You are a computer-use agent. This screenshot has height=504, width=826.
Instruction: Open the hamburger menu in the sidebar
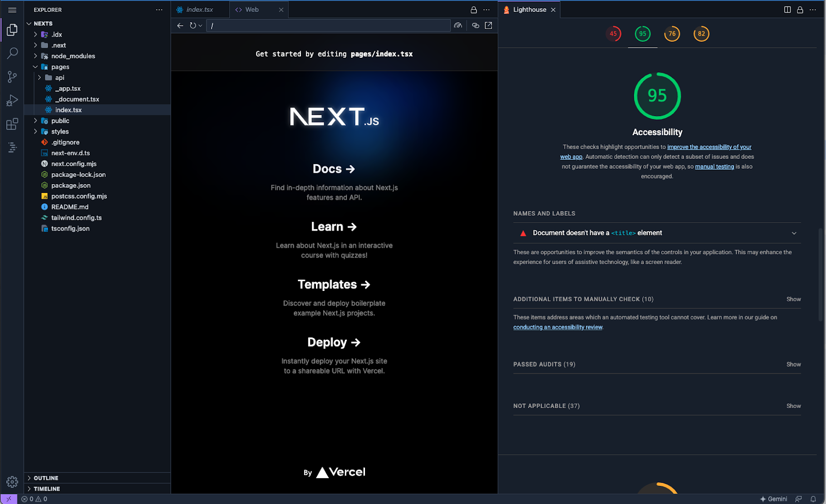[x=12, y=10]
